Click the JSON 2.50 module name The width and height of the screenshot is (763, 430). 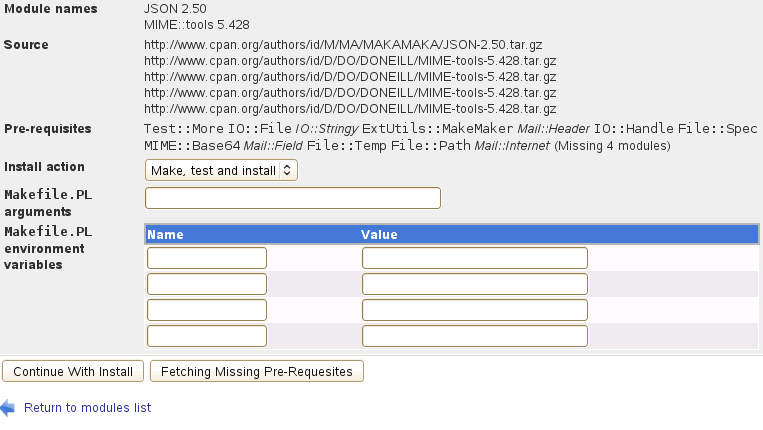tap(175, 9)
